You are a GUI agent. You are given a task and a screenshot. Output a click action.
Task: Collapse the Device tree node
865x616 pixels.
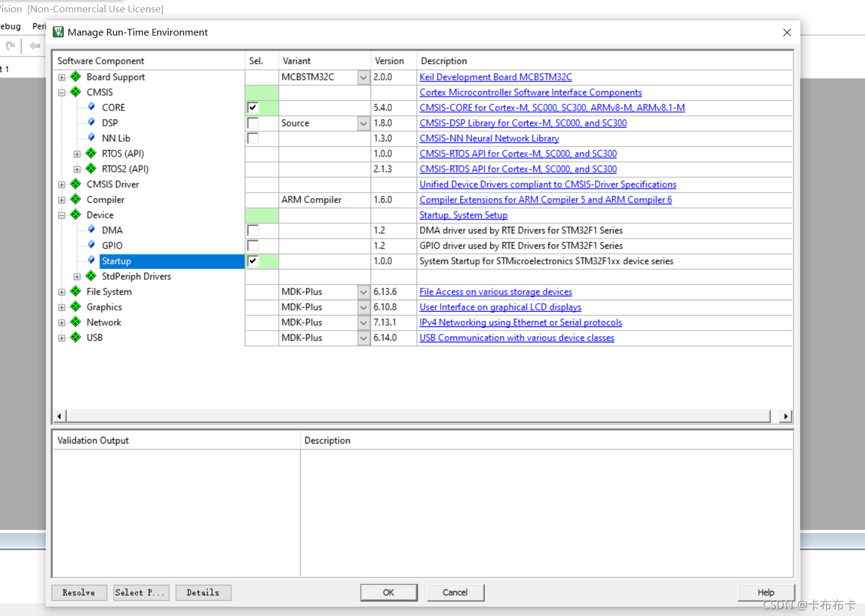click(x=61, y=215)
